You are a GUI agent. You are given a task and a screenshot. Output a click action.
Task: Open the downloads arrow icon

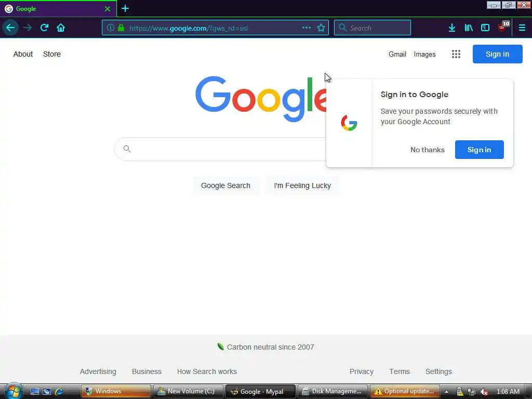tap(451, 28)
